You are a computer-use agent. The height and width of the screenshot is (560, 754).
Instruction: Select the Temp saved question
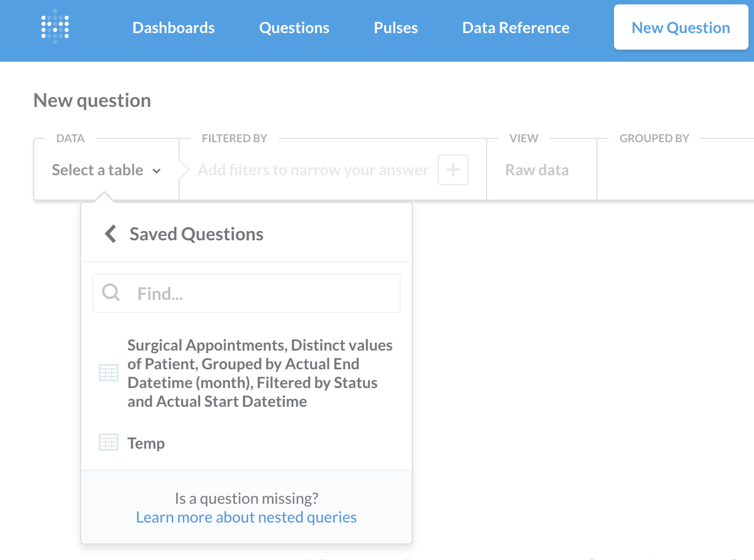tap(146, 443)
